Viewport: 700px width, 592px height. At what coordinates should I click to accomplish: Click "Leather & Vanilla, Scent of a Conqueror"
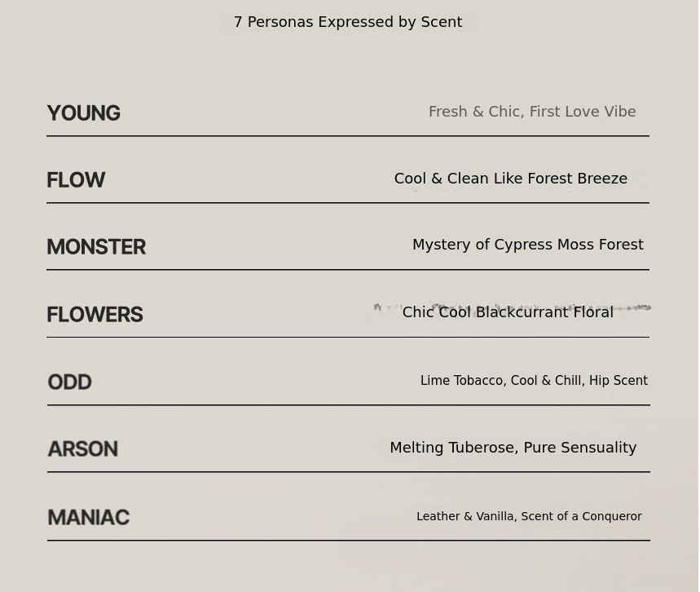click(x=529, y=516)
